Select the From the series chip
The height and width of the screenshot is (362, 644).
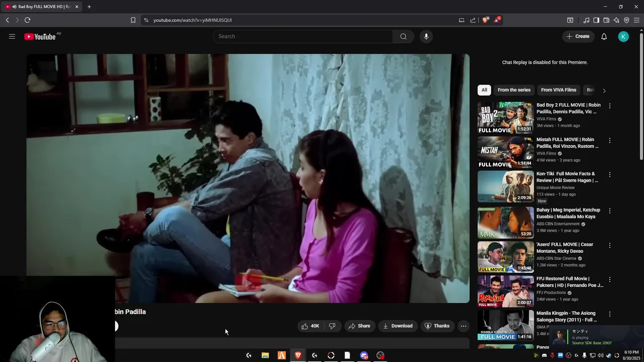pos(514,90)
